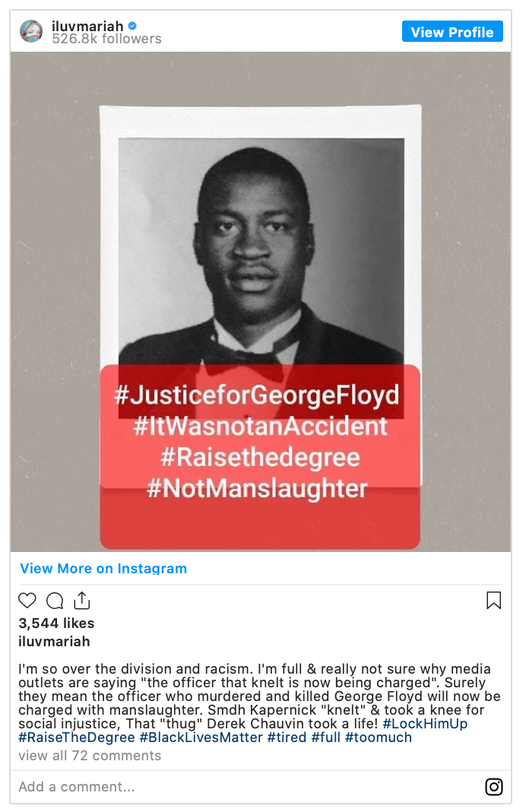The width and height of the screenshot is (526, 812).
Task: Click the share arrow icon
Action: [81, 601]
